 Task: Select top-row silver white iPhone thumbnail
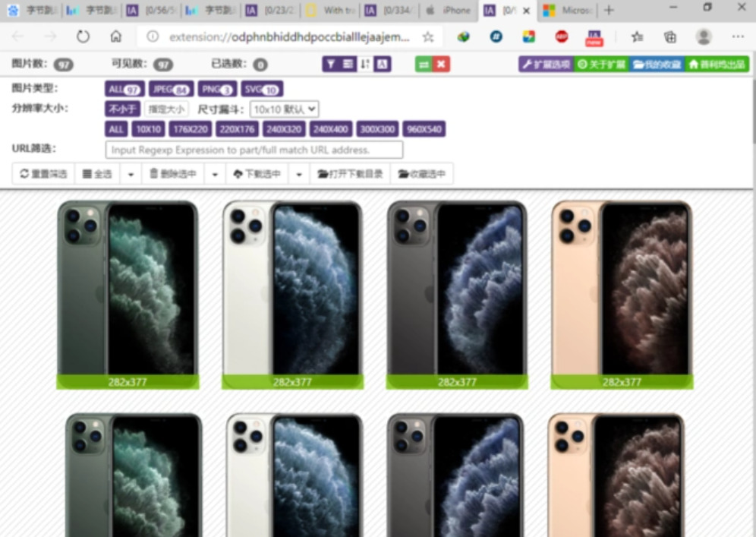pyautogui.click(x=292, y=294)
